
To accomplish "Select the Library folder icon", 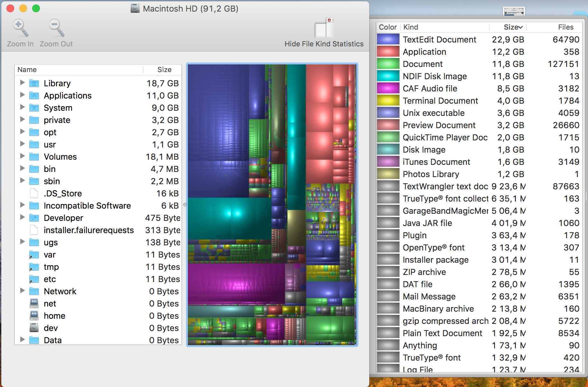I will (34, 83).
